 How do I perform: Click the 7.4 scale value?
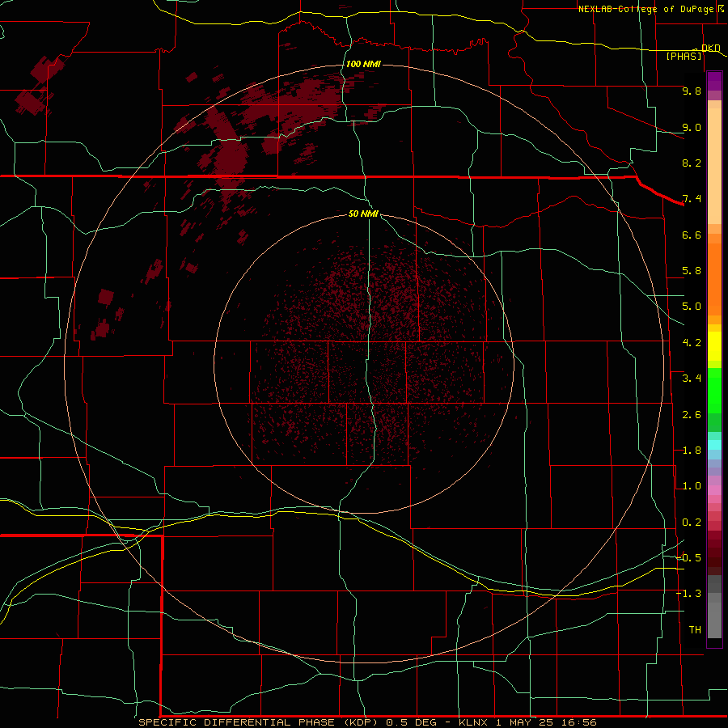click(692, 199)
